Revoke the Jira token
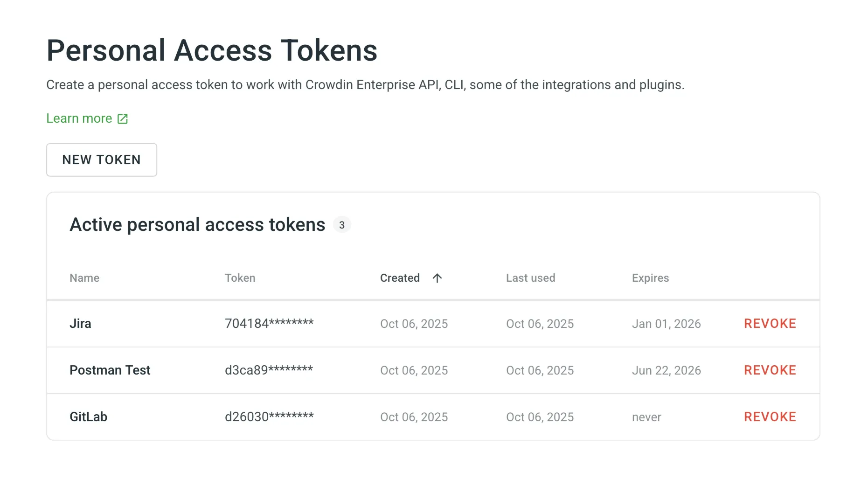This screenshot has height=486, width=868. [770, 323]
